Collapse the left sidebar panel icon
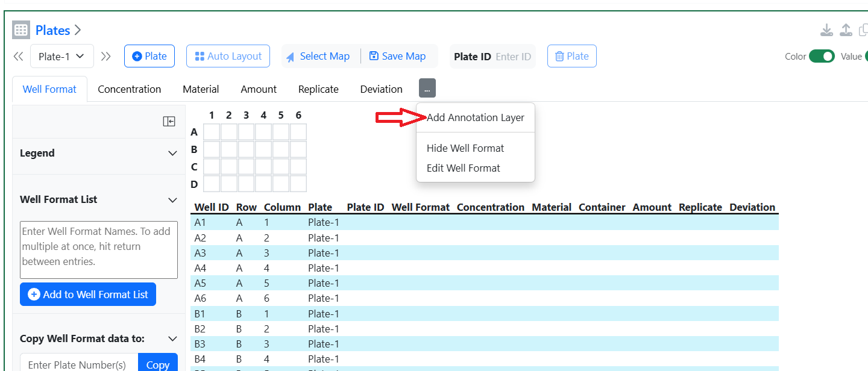 click(x=169, y=122)
